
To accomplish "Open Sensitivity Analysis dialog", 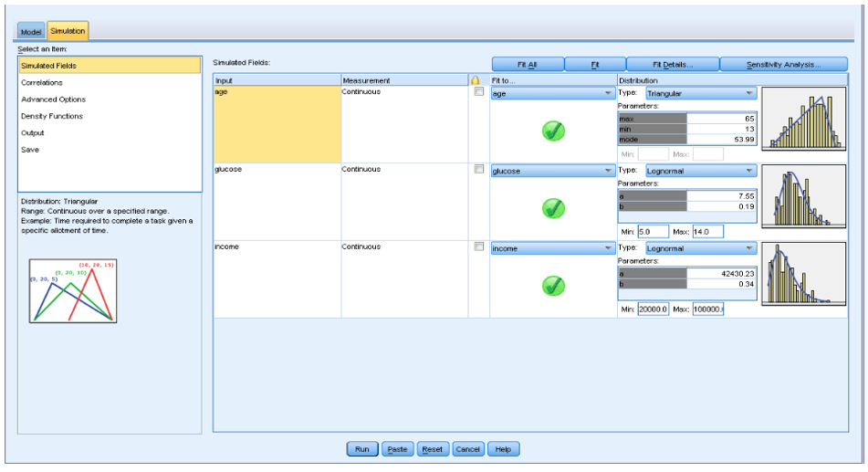I will (783, 65).
